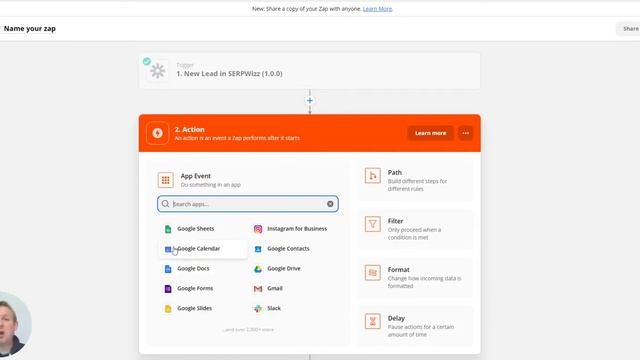Select the Filter option title
Image resolution: width=640 pixels, height=360 pixels.
tap(396, 221)
